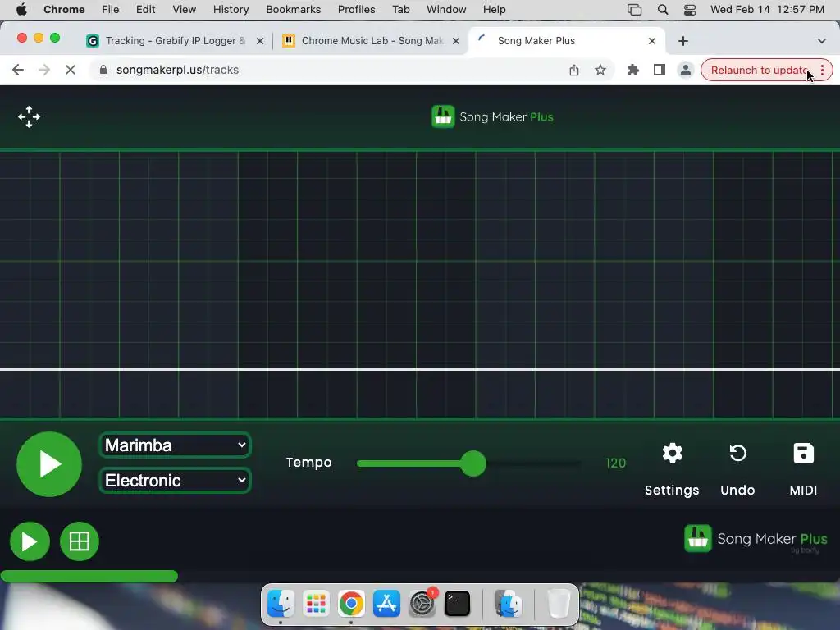Close the Grabify IP Logger tab

click(260, 41)
